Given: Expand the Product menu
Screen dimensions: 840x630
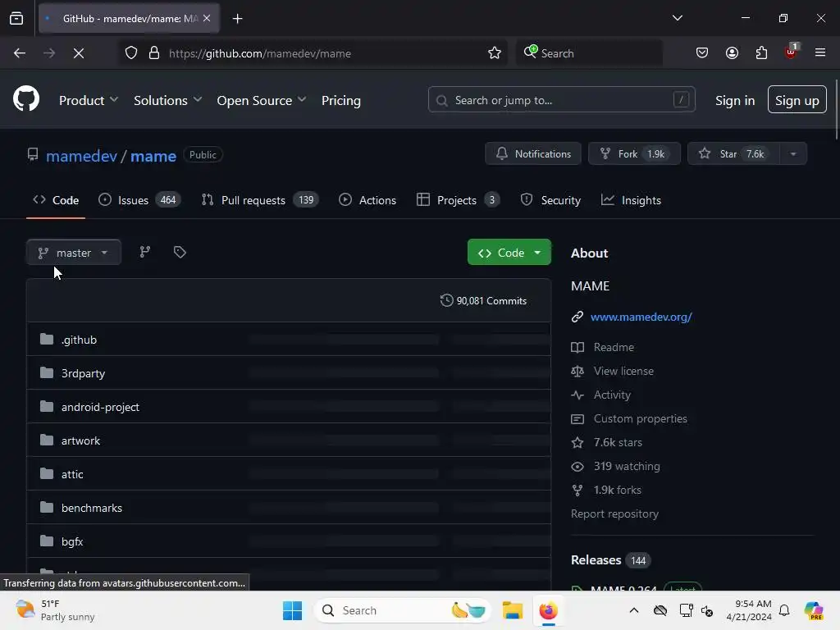Looking at the screenshot, I should [89, 100].
